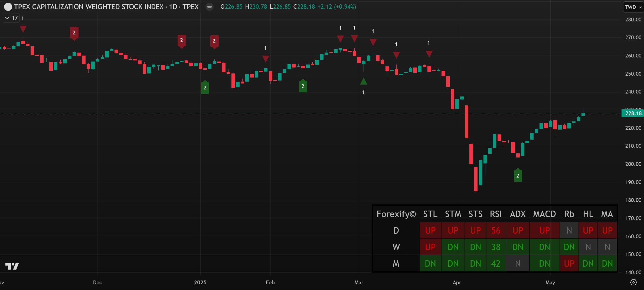
Task: Click the May label on time axis
Action: tap(550, 282)
